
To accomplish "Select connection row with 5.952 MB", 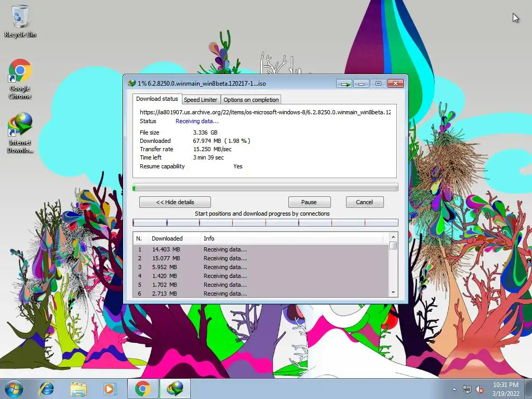I will click(x=261, y=267).
